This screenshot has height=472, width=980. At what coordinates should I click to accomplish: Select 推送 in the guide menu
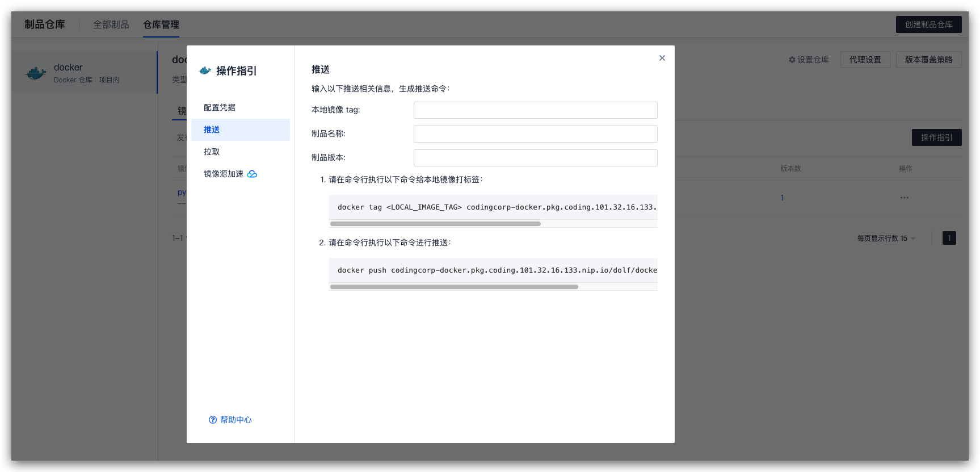coord(241,130)
